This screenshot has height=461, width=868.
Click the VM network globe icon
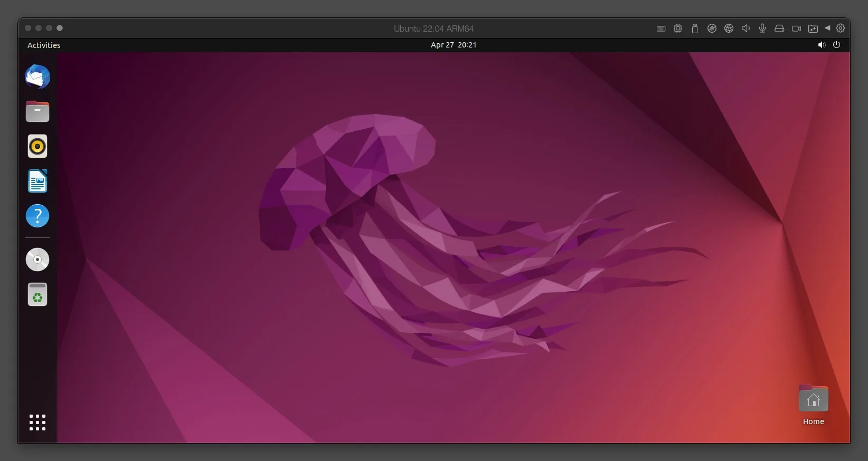coord(729,28)
